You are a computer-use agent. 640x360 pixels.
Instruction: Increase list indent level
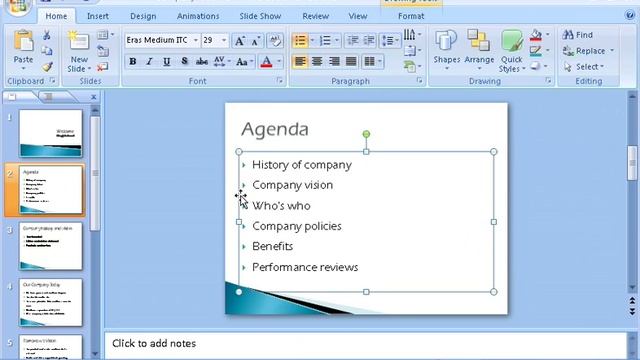tap(369, 40)
